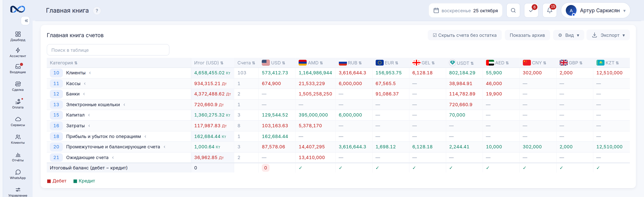
Task: Sort by the USDT currency column
Action: (x=461, y=63)
